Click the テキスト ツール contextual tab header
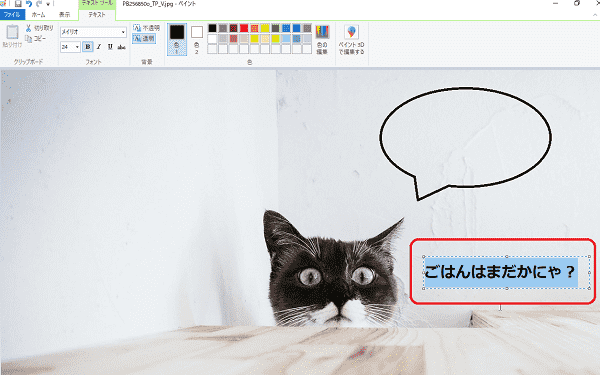Image resolution: width=600 pixels, height=375 pixels. 97,3
